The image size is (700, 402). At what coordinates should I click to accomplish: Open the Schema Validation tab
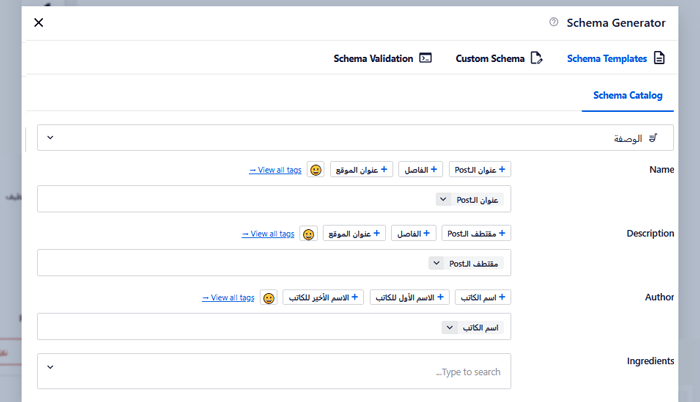(x=383, y=58)
